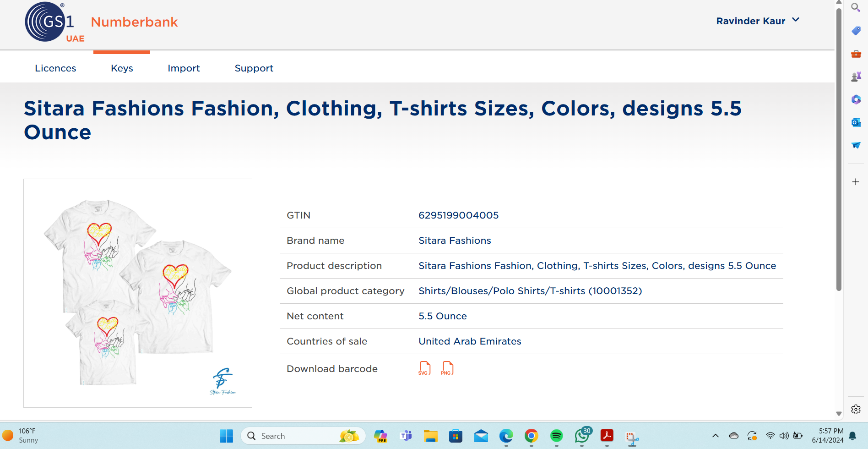Switch to Microsoft Edge in taskbar
The height and width of the screenshot is (449, 868).
point(506,436)
